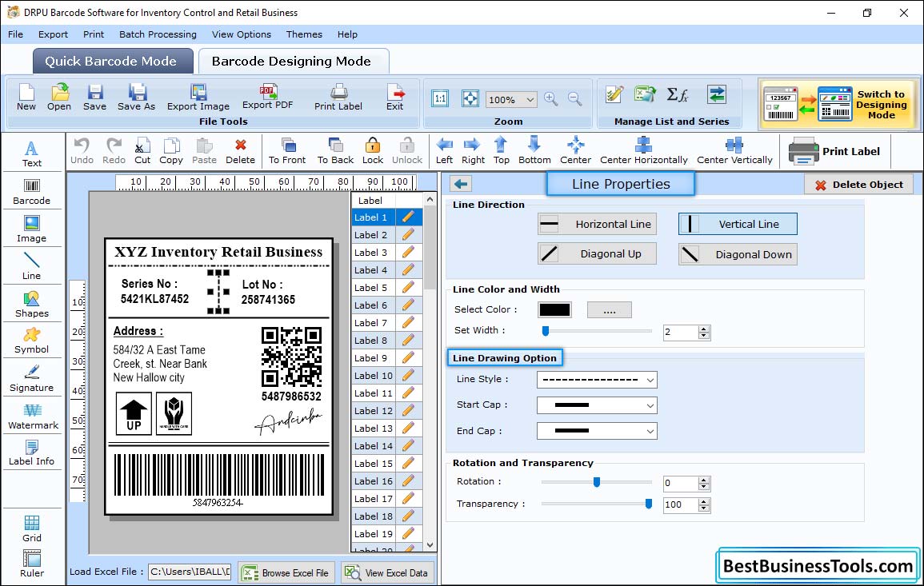Send object To Back
Viewport: 924px width, 586px height.
(335, 151)
